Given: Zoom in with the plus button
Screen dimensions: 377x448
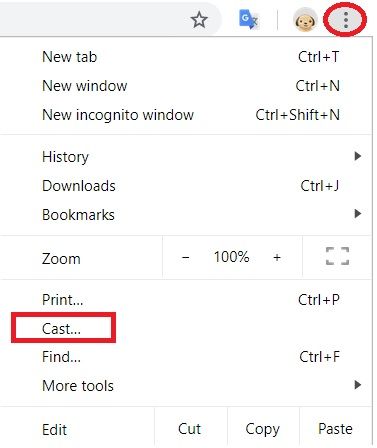Looking at the screenshot, I should [x=277, y=257].
